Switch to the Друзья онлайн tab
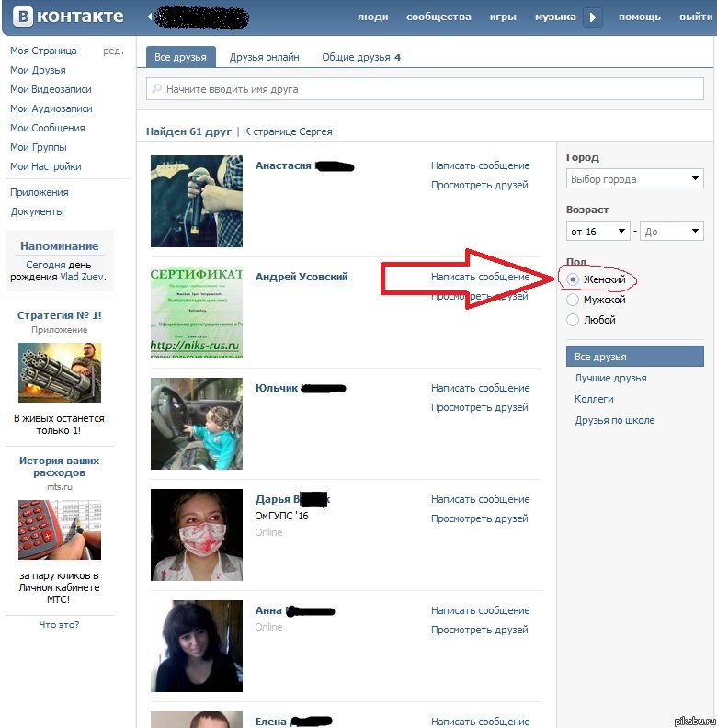The height and width of the screenshot is (728, 717). click(264, 57)
